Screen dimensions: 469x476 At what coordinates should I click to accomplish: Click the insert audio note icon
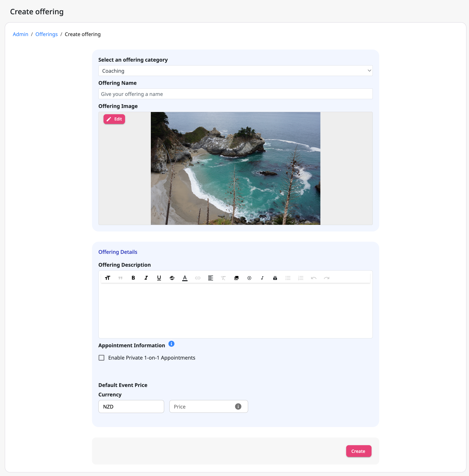(x=262, y=278)
